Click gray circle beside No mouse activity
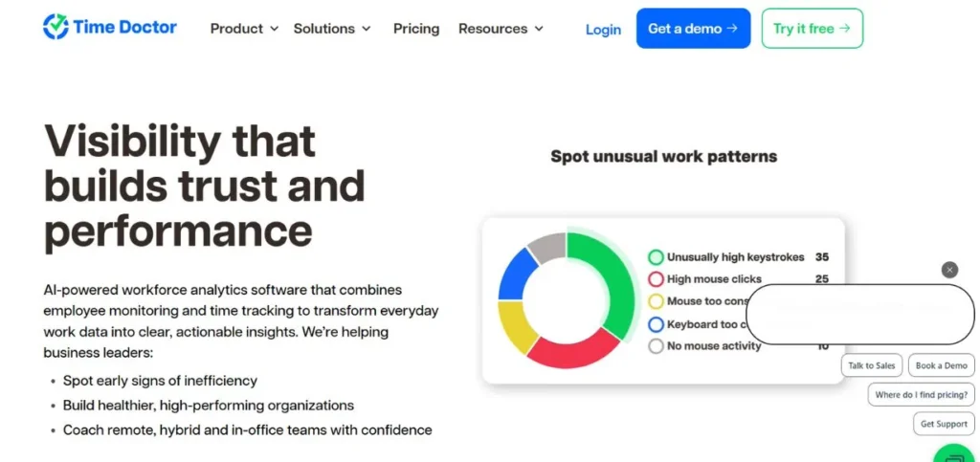This screenshot has height=462, width=980. (656, 346)
